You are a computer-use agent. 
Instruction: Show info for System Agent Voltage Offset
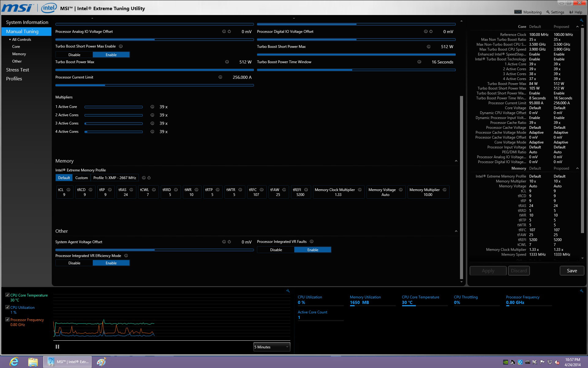coord(224,242)
